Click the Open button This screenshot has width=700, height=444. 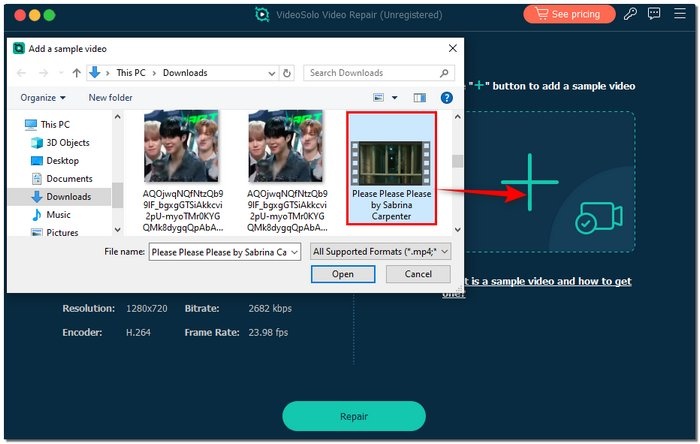pos(343,274)
